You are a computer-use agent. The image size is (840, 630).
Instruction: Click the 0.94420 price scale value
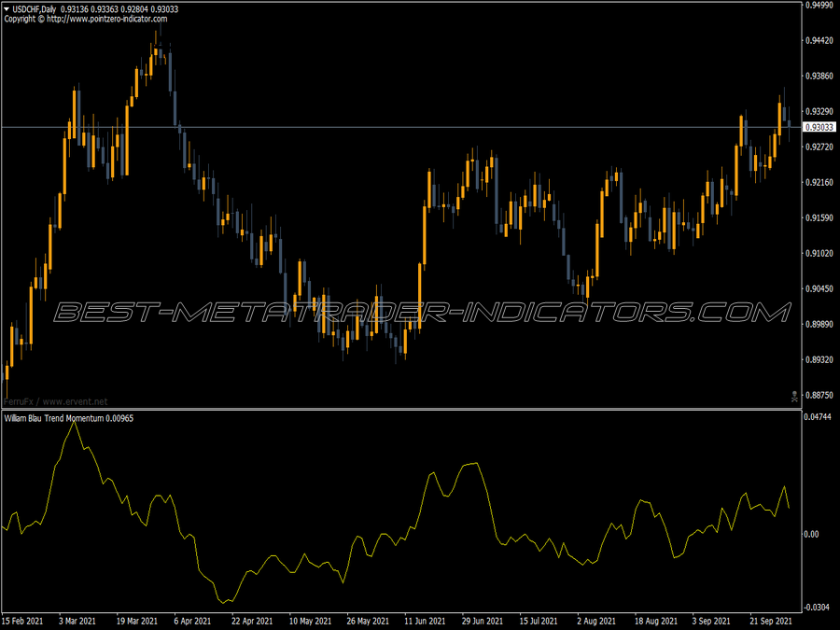point(819,41)
